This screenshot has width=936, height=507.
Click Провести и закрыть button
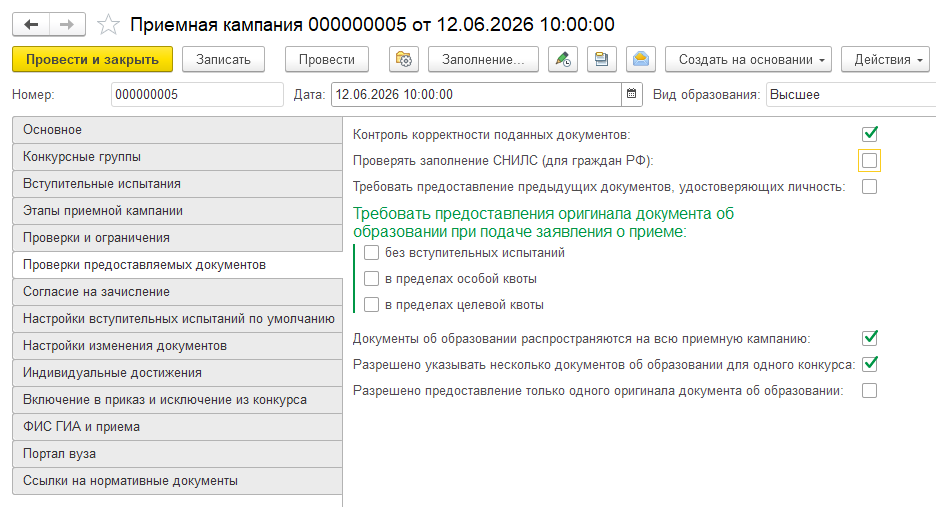click(93, 60)
